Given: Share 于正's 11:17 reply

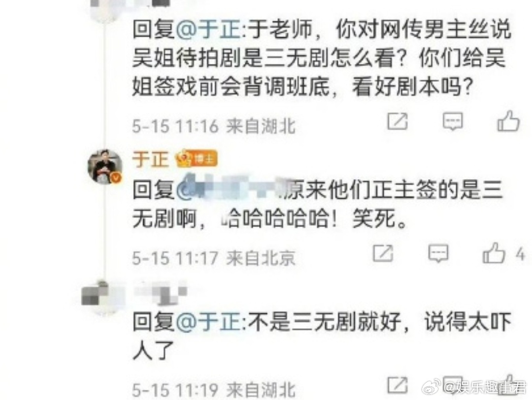Looking at the screenshot, I should coord(383,253).
